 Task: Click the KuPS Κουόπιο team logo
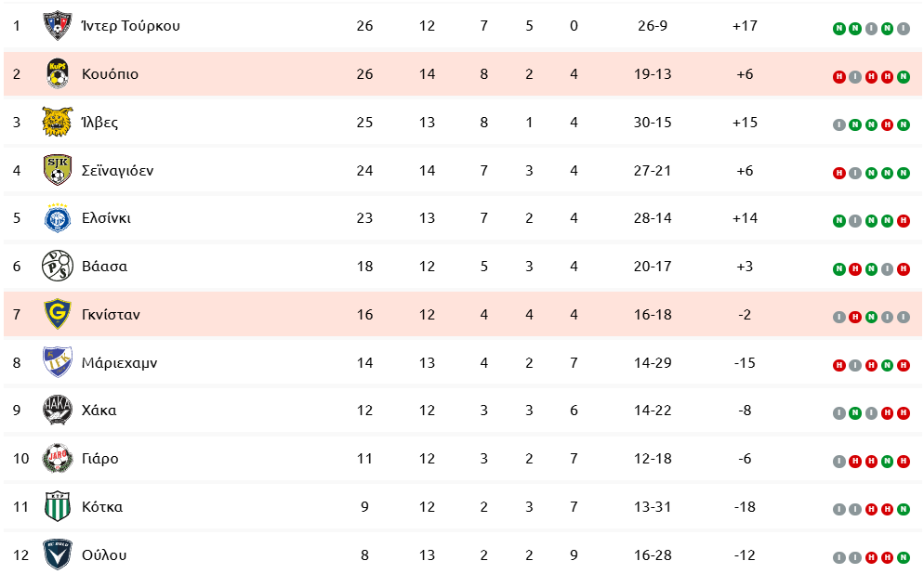[58, 73]
